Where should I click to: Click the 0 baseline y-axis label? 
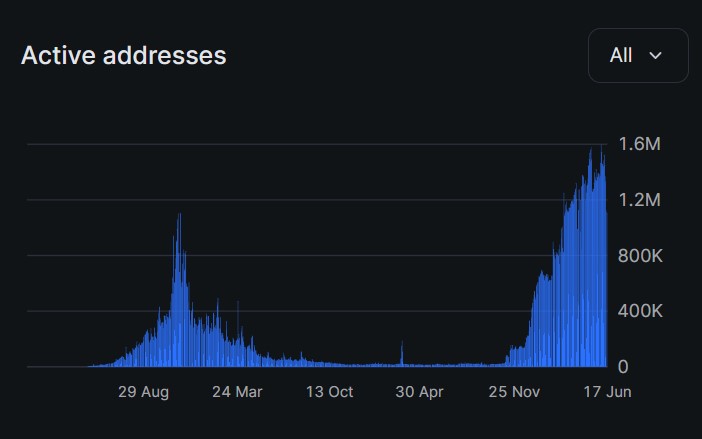(623, 367)
